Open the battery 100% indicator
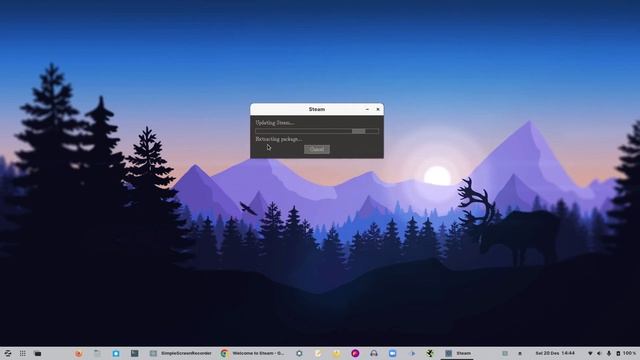This screenshot has height=360, width=640. click(626, 353)
